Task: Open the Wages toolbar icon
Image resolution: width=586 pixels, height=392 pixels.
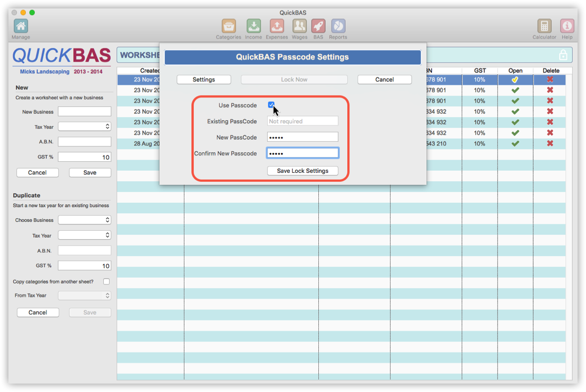Action: coord(299,26)
